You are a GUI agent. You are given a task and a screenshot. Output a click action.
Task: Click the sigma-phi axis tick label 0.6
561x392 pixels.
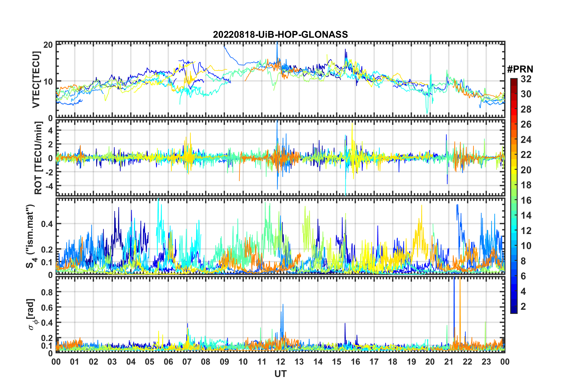click(x=47, y=307)
